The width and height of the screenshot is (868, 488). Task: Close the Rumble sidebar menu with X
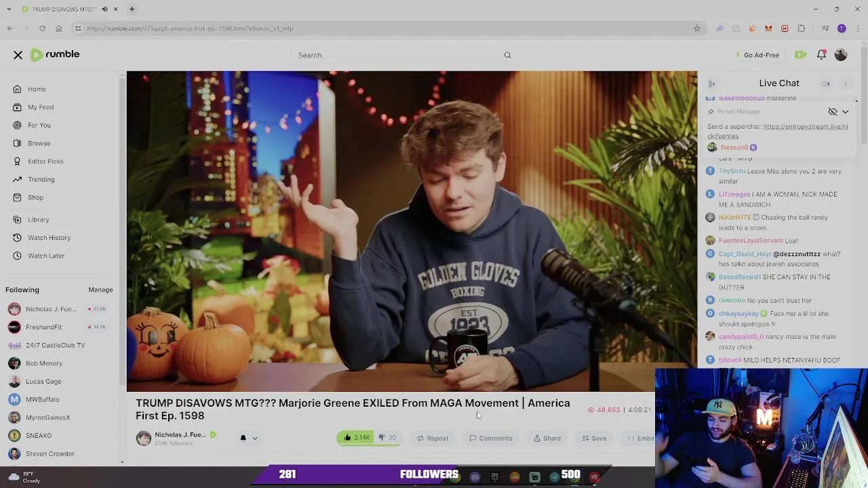point(18,55)
